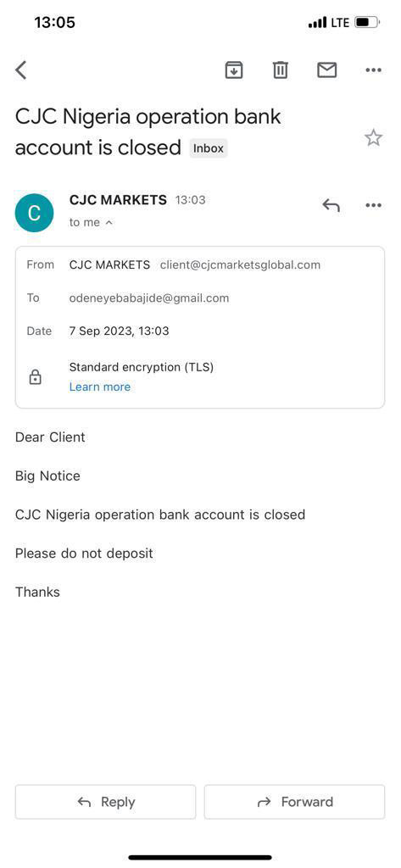Tap sender address client@cjcmarketsglobal.com

coord(241,264)
